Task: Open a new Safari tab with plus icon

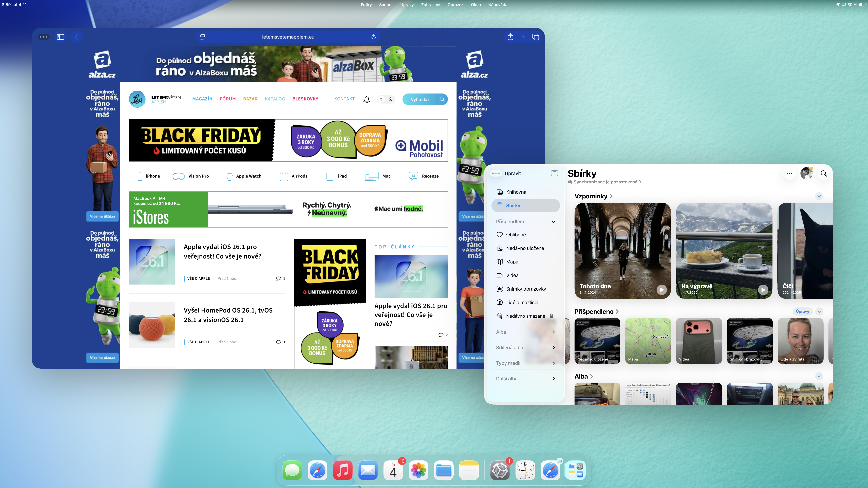Action: pyautogui.click(x=523, y=37)
